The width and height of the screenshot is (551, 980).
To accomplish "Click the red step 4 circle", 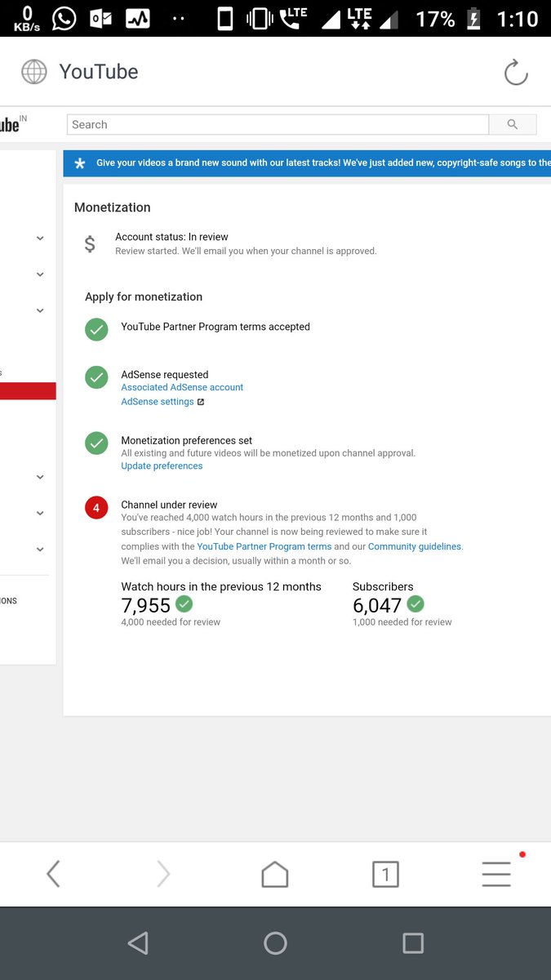I will pos(96,508).
